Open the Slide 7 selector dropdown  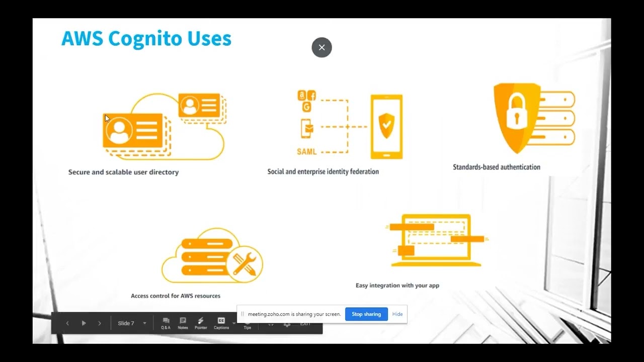[x=132, y=323]
